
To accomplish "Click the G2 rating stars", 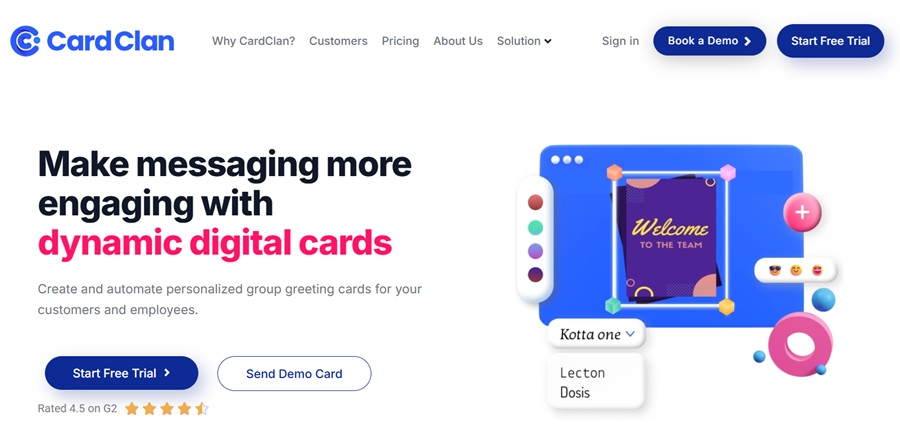I will tap(166, 409).
